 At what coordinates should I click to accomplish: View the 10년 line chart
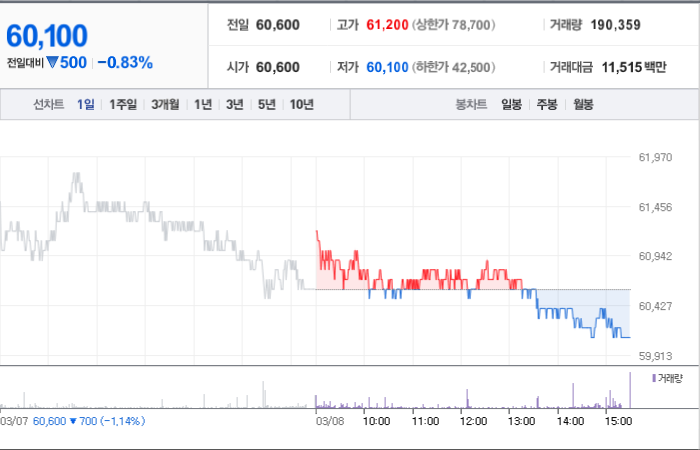point(302,104)
